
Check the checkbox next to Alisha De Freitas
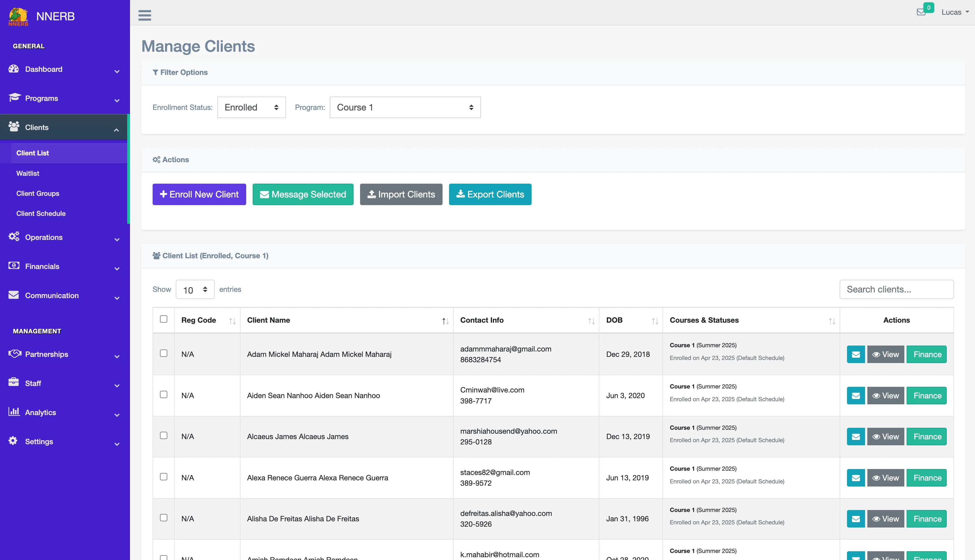pyautogui.click(x=164, y=518)
